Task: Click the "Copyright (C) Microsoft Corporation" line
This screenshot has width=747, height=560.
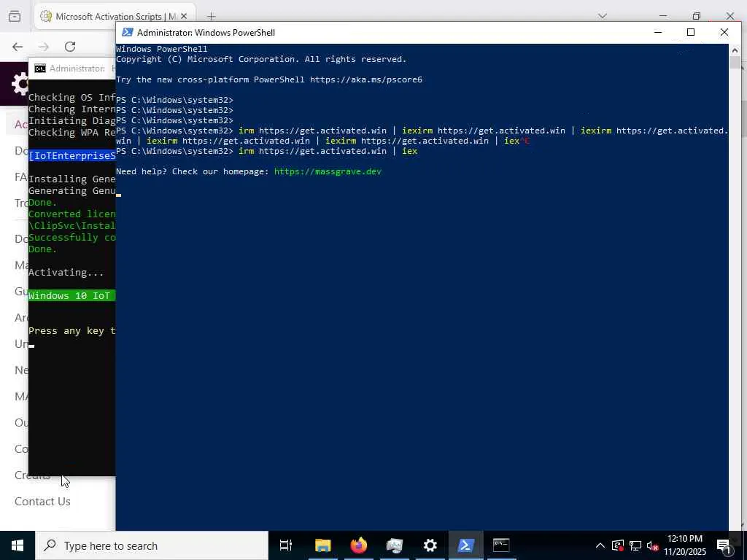Action: click(261, 59)
